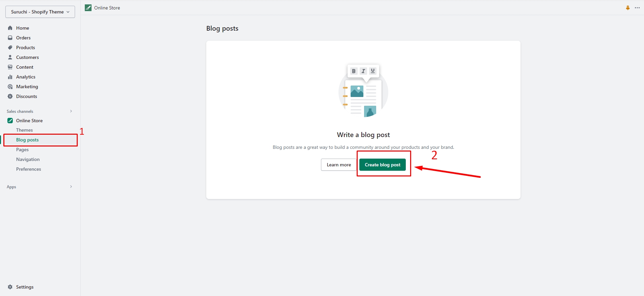Open the three-dot more options menu
The image size is (644, 296).
(x=637, y=8)
